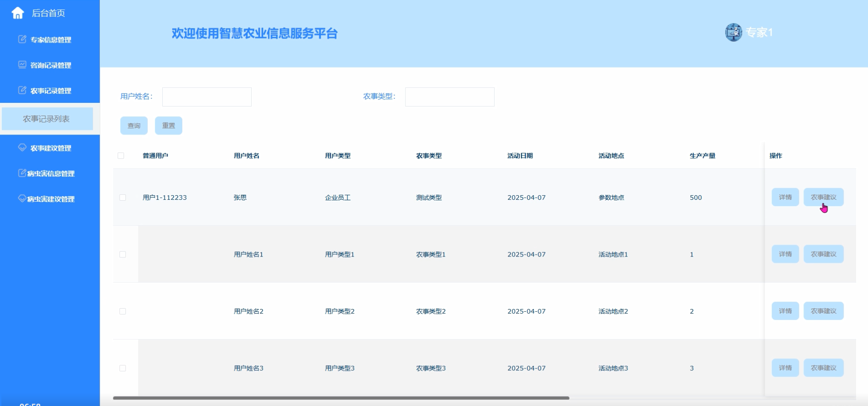Click the 活动地点2 cell

coord(613,311)
